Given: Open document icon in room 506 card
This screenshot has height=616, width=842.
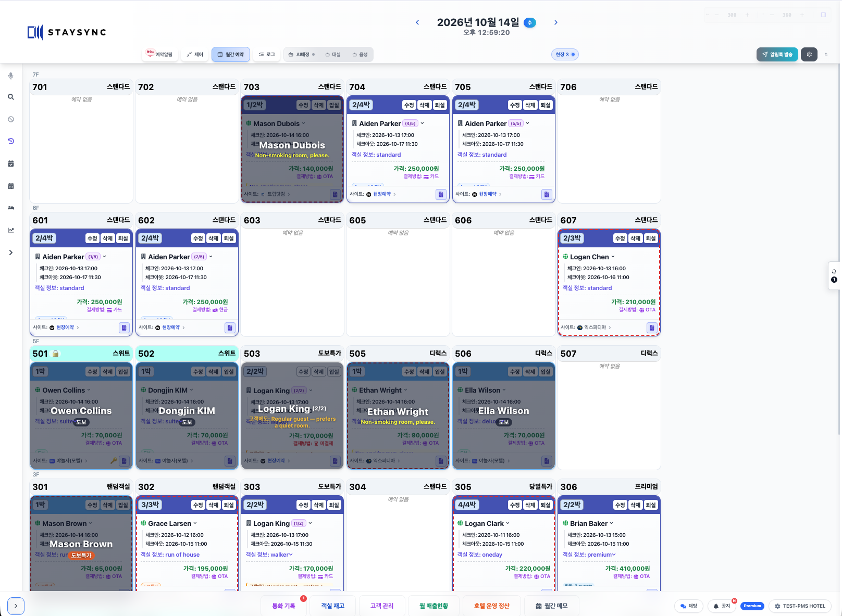Looking at the screenshot, I should click(547, 461).
